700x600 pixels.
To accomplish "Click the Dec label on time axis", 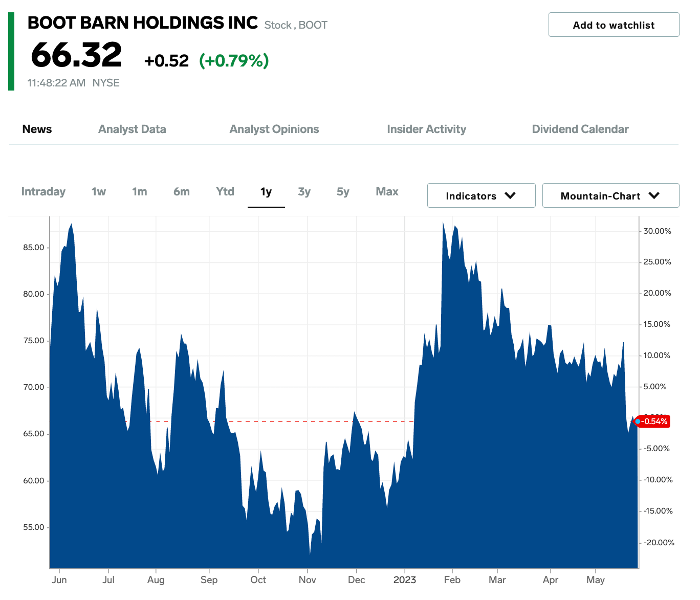I will [x=357, y=580].
